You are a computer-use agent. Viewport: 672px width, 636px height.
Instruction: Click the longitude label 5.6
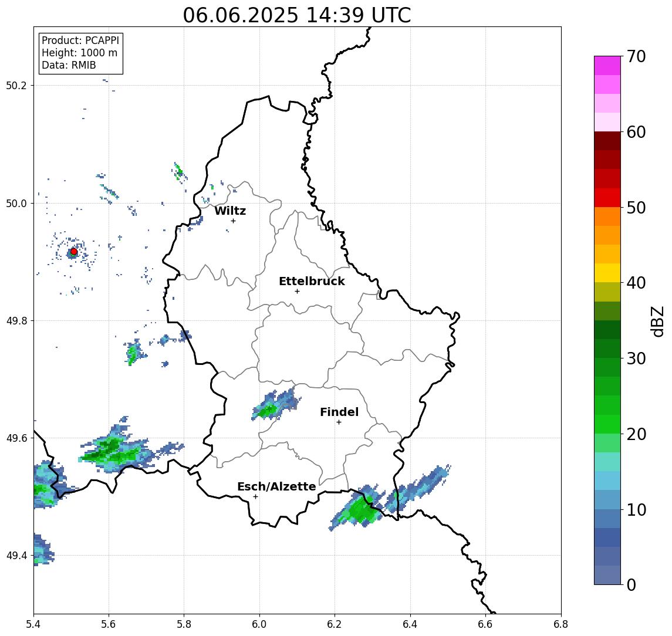(109, 624)
